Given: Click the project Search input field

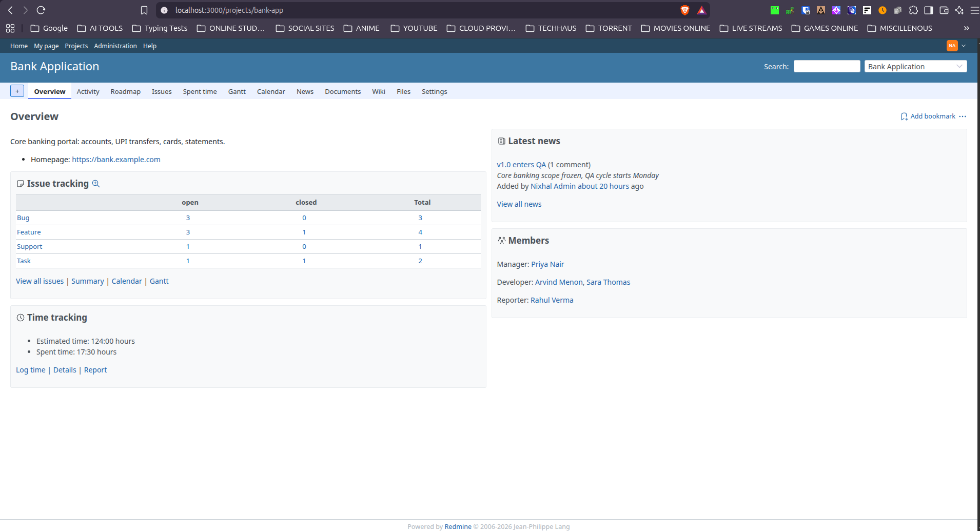Looking at the screenshot, I should click(827, 66).
